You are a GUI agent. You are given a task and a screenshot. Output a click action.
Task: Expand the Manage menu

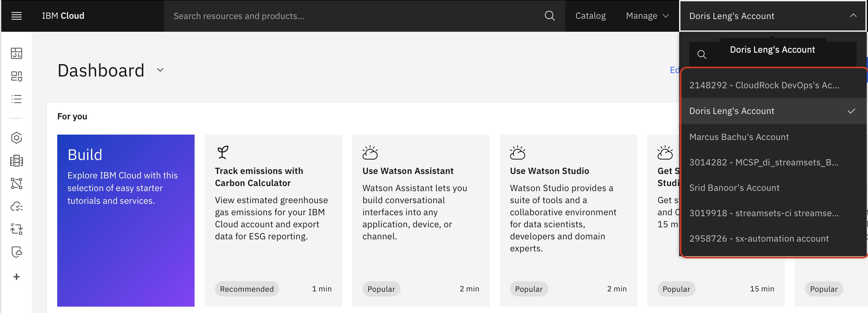647,16
